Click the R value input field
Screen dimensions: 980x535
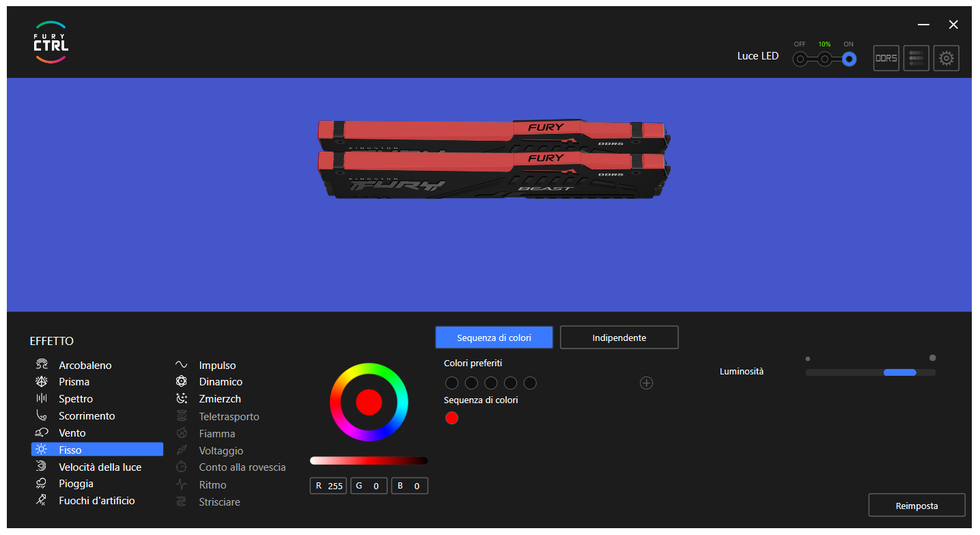[x=328, y=486]
